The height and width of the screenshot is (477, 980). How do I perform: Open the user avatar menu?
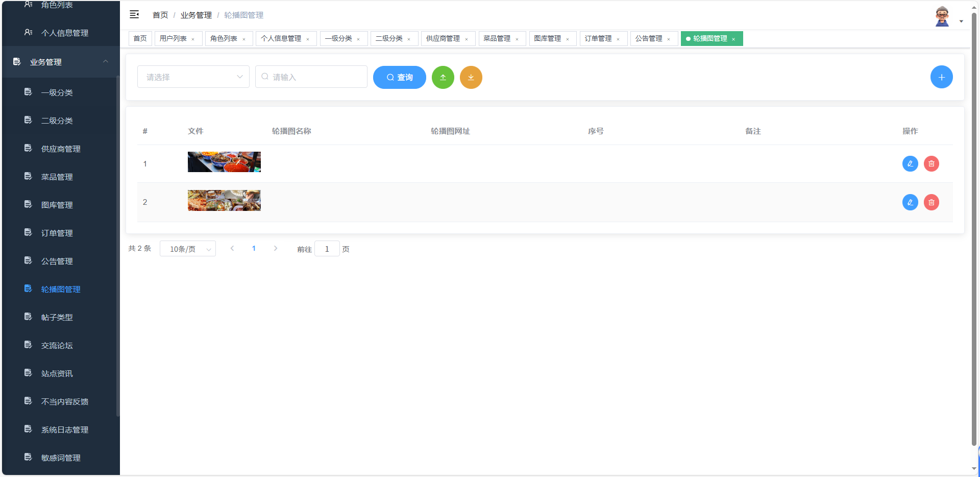pos(942,15)
